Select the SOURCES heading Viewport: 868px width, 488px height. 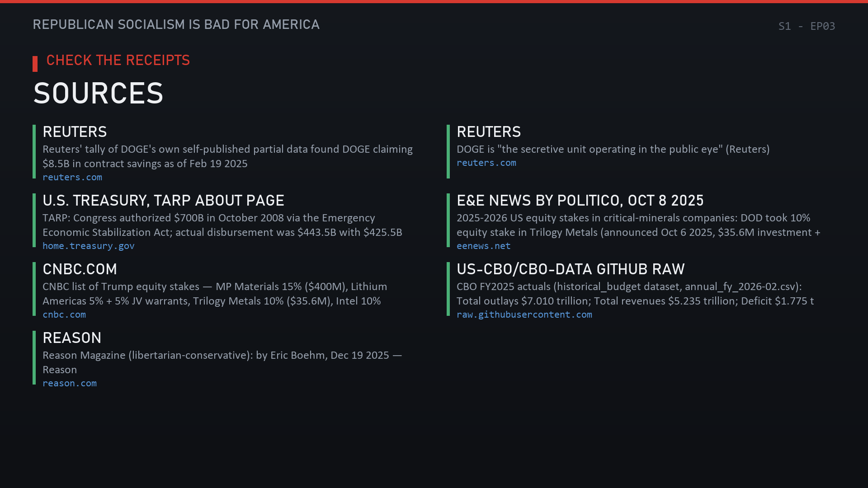pyautogui.click(x=98, y=94)
